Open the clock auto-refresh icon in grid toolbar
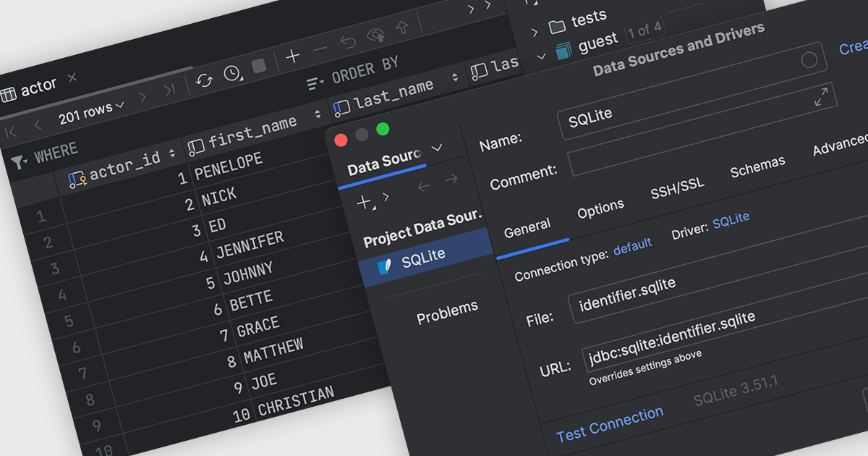 coord(232,74)
